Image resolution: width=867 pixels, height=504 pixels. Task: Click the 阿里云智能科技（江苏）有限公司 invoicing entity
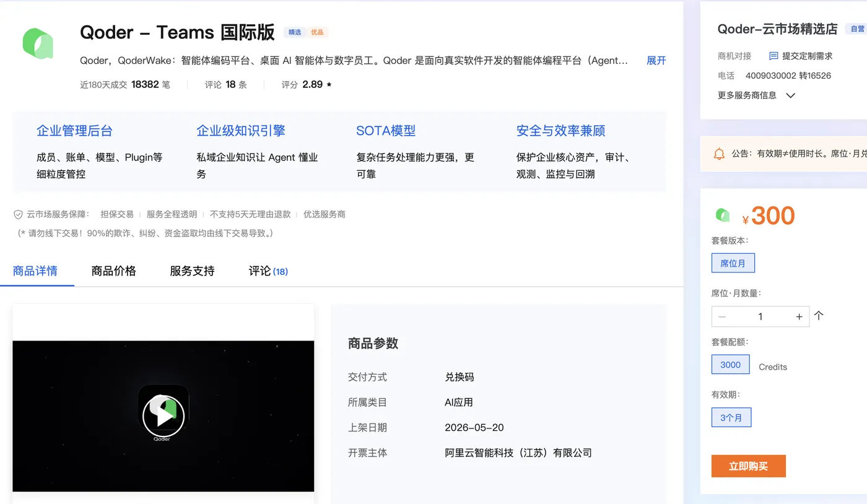pyautogui.click(x=518, y=453)
